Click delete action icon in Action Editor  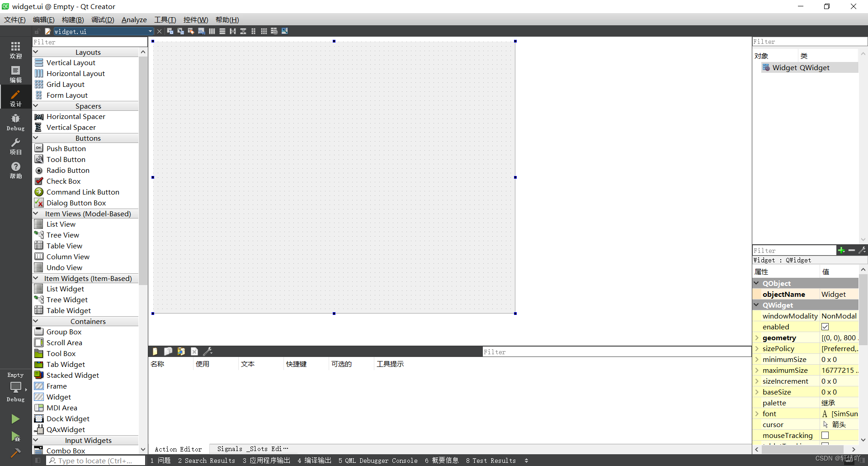(194, 352)
